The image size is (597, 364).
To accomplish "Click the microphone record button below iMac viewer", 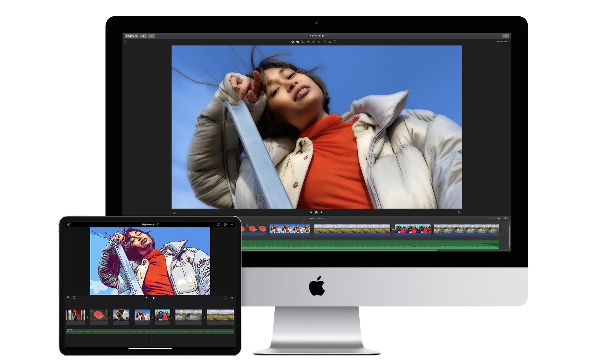I will [x=174, y=212].
